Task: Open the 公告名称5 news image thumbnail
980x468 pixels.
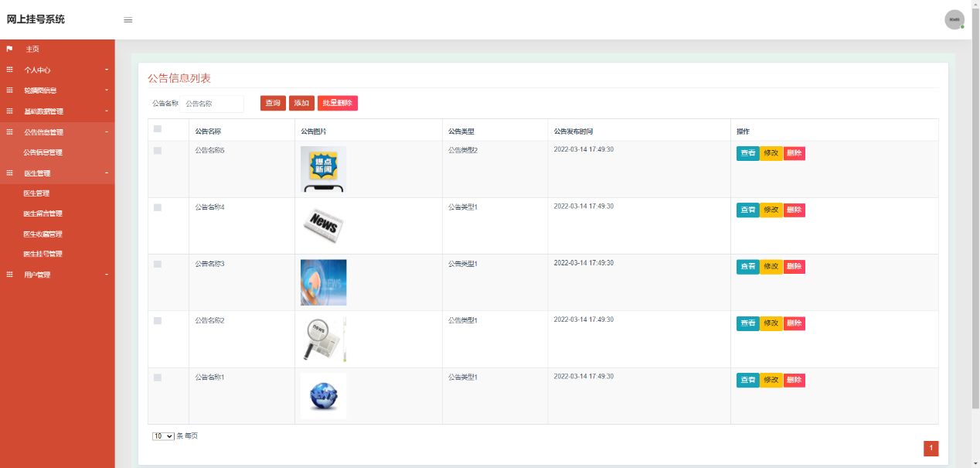Action: coord(323,169)
